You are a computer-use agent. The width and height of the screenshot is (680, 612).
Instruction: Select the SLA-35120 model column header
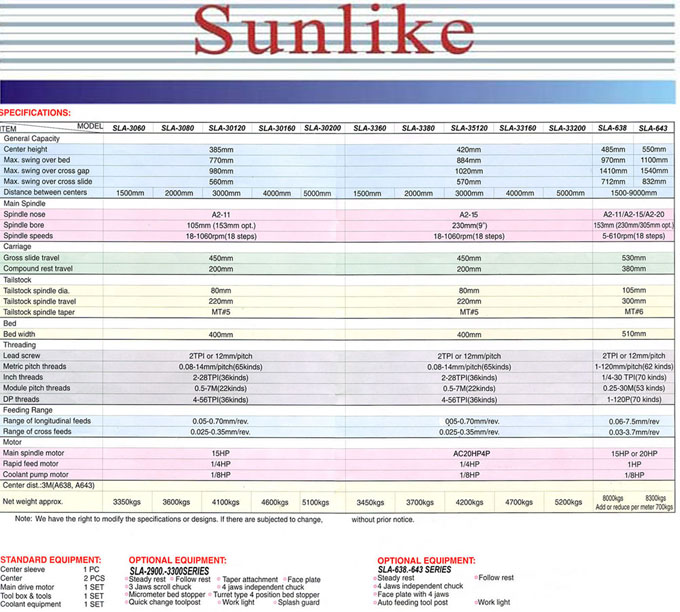coord(469,128)
